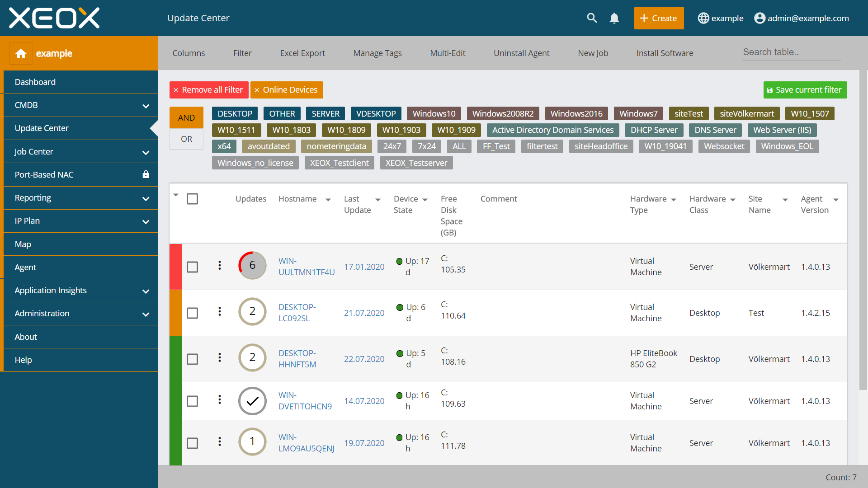868x488 pixels.
Task: Click online status dot for WIN-UULTMN1TF4U
Action: [399, 261]
